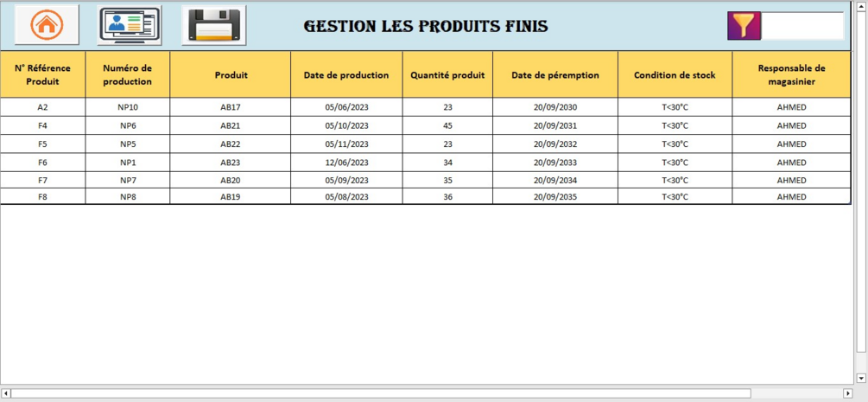Click the 'Date de production' header
The width and height of the screenshot is (868, 402).
tap(346, 75)
